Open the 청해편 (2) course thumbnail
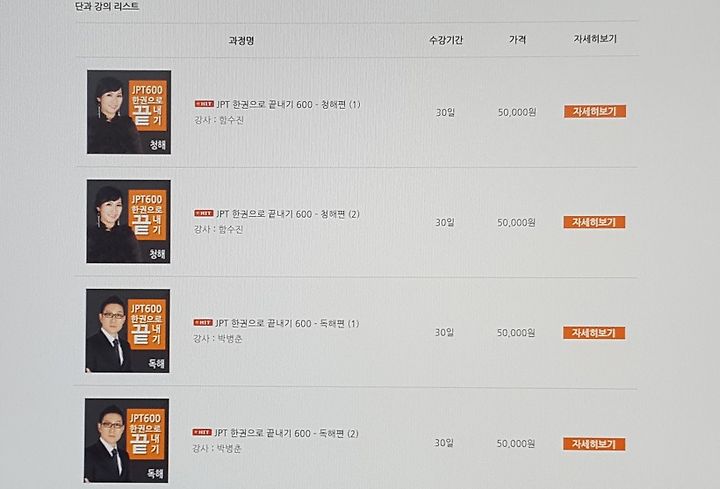 (x=129, y=221)
